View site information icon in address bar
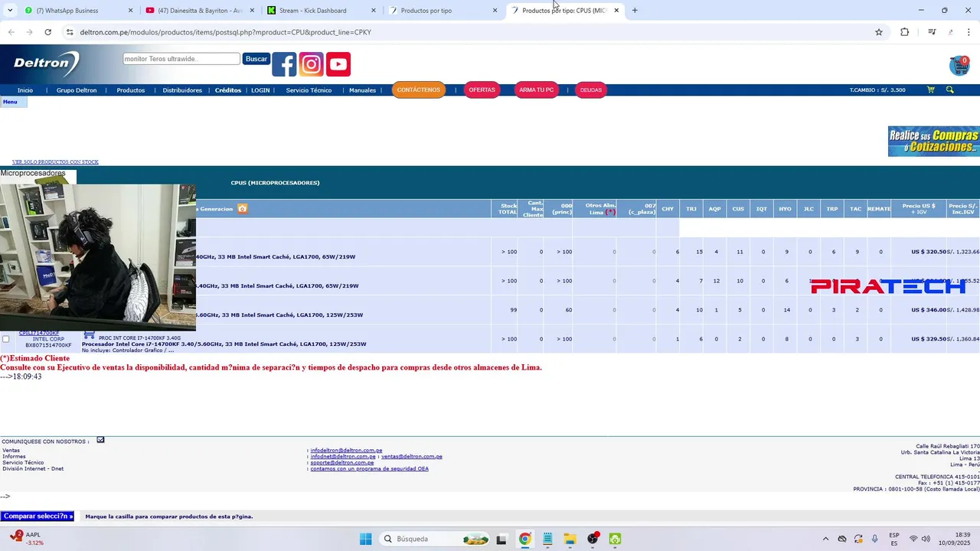The image size is (980, 551). pos(70,32)
